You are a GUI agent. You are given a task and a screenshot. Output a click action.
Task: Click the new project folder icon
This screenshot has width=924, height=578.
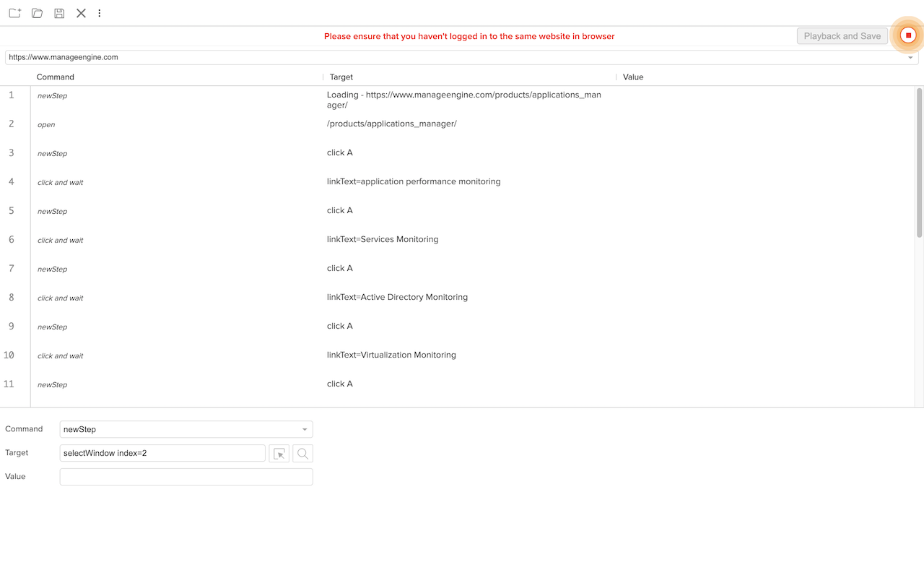click(x=14, y=13)
